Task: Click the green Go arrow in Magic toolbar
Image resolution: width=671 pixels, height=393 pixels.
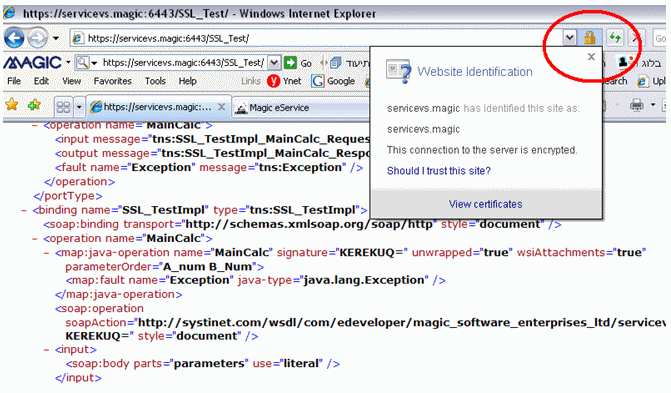Action: [290, 63]
